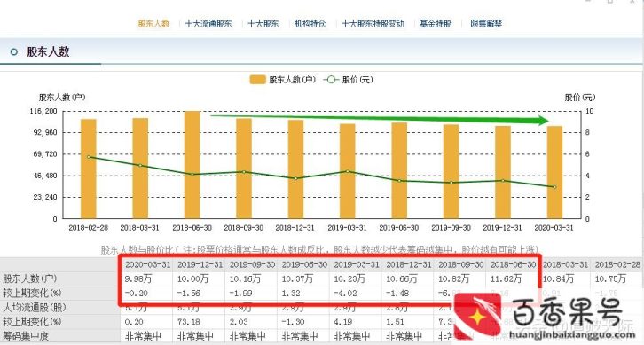Image resolution: width=644 pixels, height=345 pixels.
Task: Click the bar for 2019-09-30
Action: [451, 172]
